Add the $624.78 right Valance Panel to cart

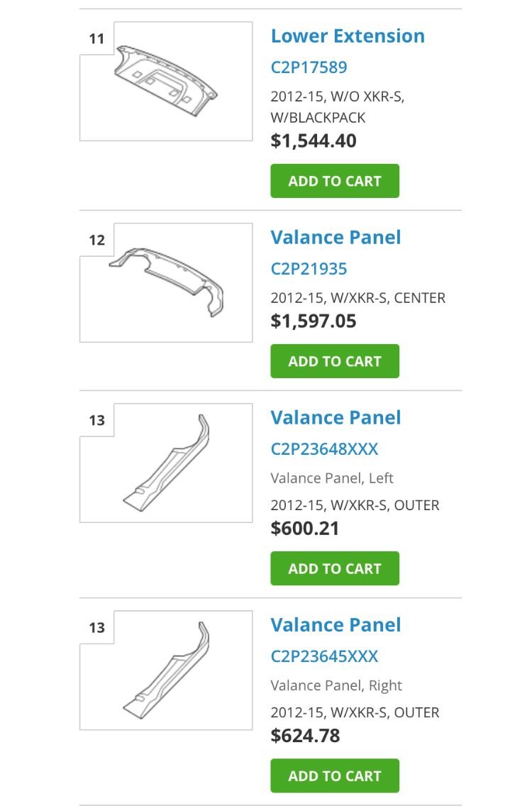click(x=335, y=776)
